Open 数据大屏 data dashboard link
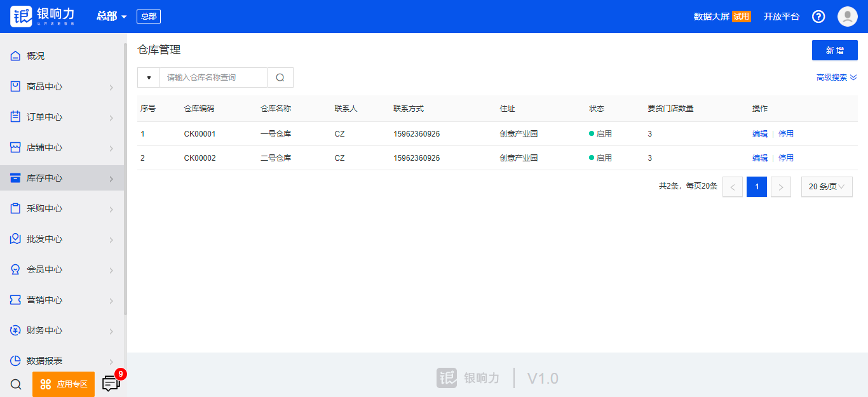868x397 pixels. [x=711, y=17]
